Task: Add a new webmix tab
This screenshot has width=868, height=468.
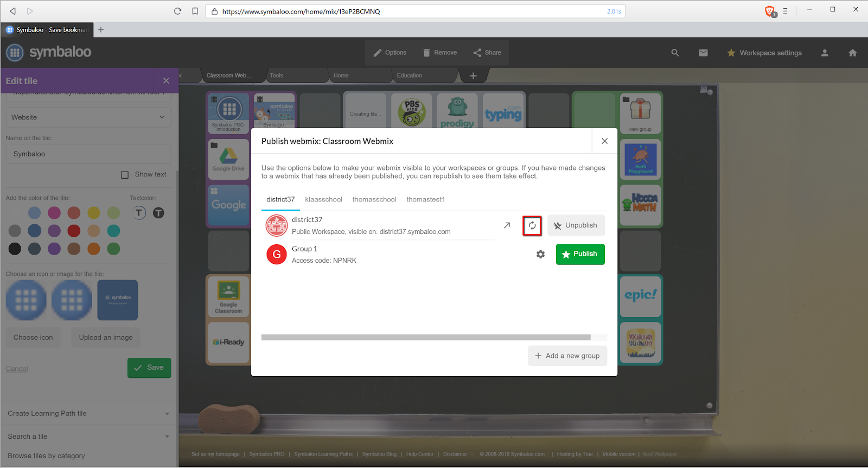Action: click(473, 75)
